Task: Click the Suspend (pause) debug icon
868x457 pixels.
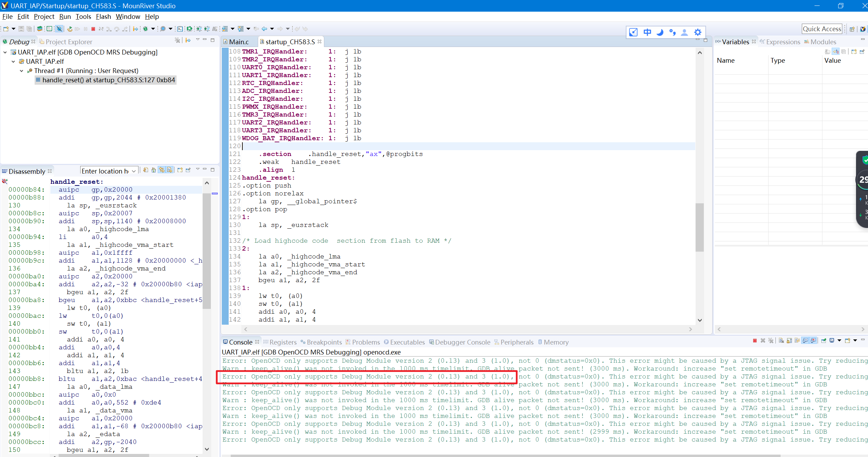Action: pyautogui.click(x=85, y=29)
